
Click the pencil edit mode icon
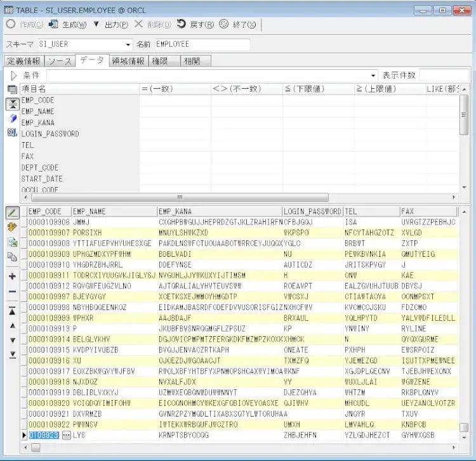point(12,212)
